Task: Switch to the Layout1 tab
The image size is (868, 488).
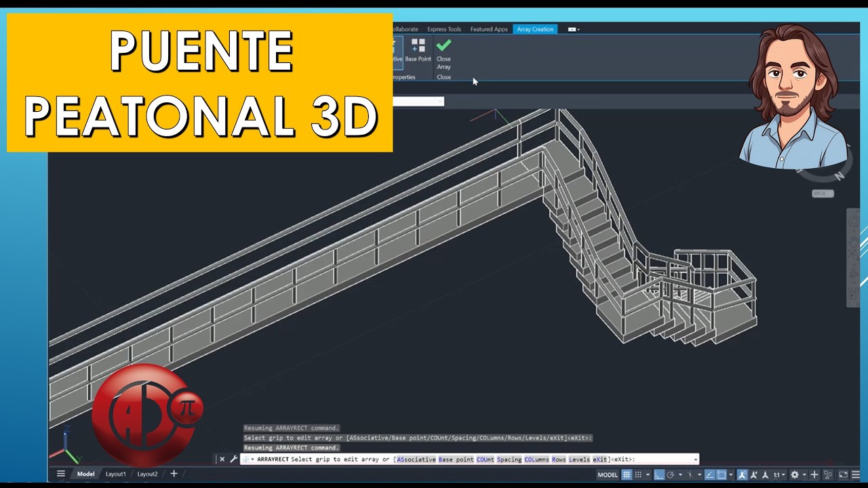Action: (115, 474)
